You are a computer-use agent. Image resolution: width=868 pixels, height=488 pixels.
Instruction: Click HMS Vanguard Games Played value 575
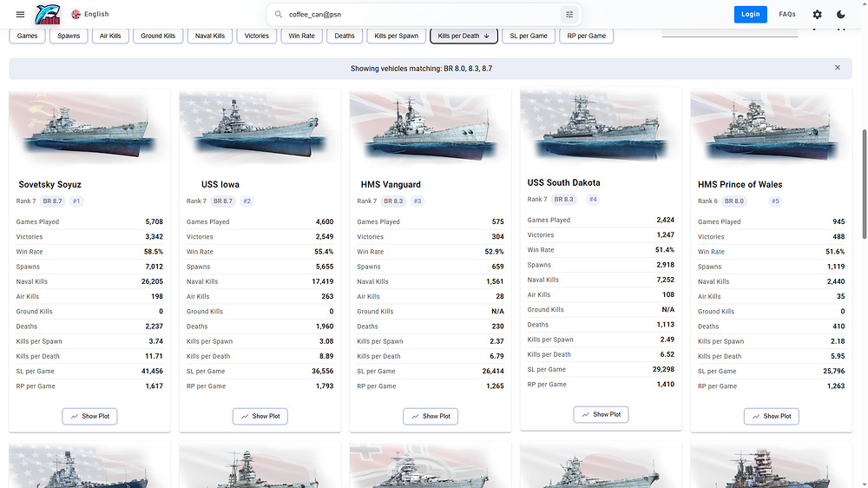[x=497, y=221]
